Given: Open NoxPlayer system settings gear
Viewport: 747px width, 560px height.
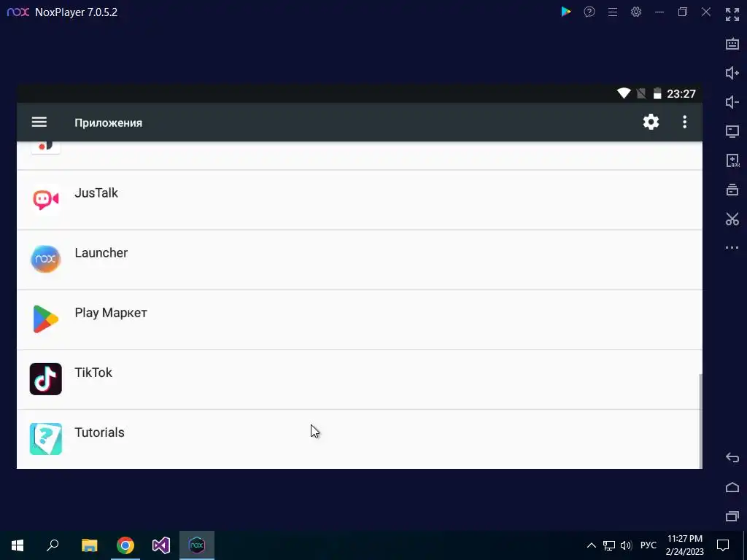Looking at the screenshot, I should (636, 12).
